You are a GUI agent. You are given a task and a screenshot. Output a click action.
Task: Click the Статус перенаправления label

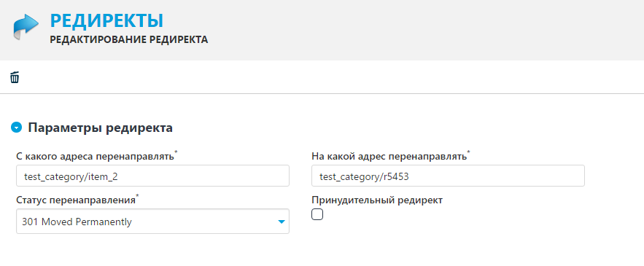click(76, 200)
